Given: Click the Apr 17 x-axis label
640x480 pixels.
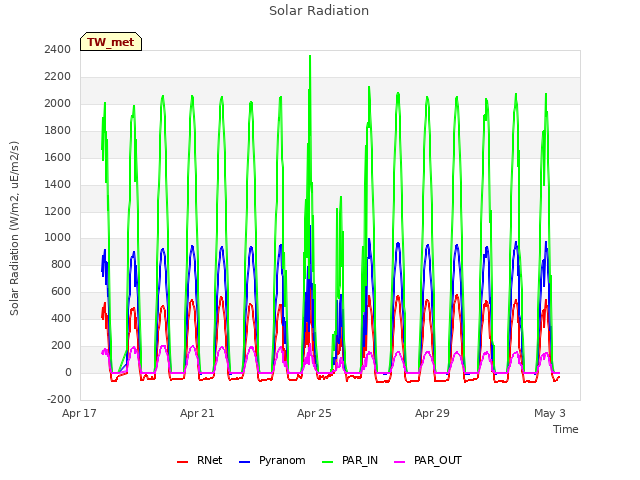Looking at the screenshot, I should [79, 413].
